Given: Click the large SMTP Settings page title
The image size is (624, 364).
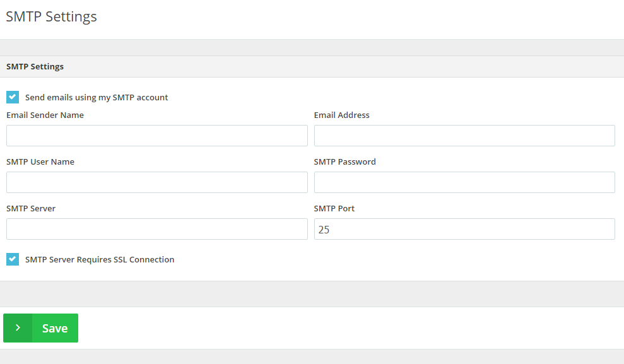Looking at the screenshot, I should [51, 16].
